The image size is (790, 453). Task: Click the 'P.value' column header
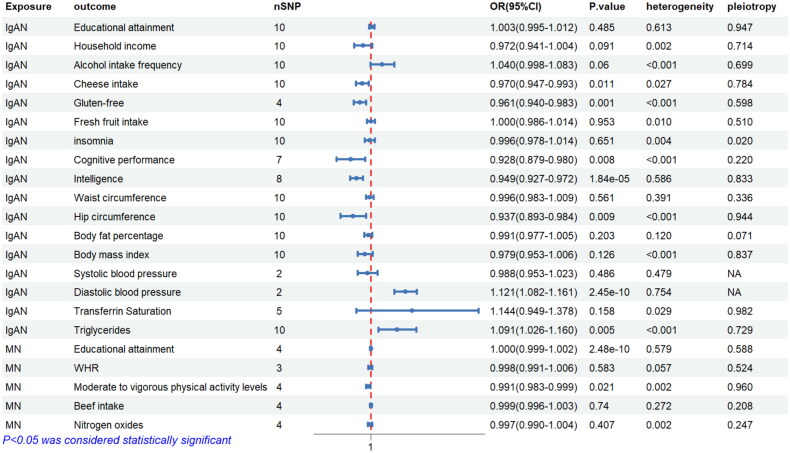coord(607,7)
